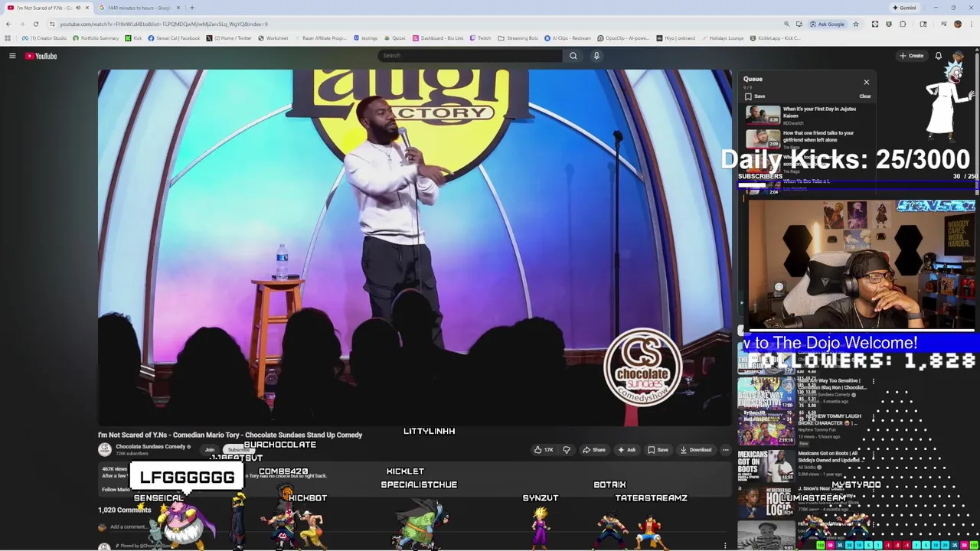
Task: Open browser extensions puzzle icon
Action: coord(903,24)
